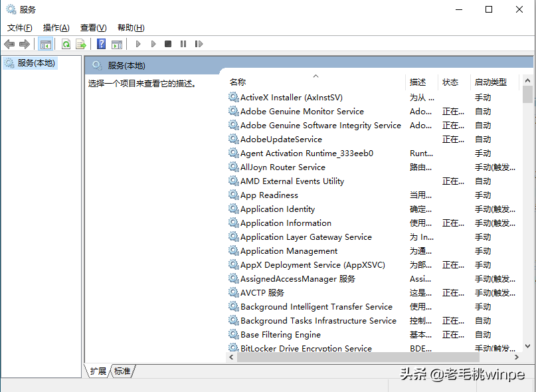The image size is (536, 392).
Task: Switch to the 标准 tab
Action: click(x=122, y=371)
